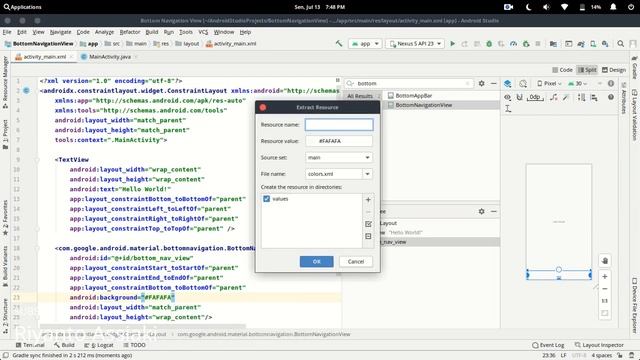The width and height of the screenshot is (640, 360).
Task: Click the pan hand tool in preview
Action: pos(605,261)
